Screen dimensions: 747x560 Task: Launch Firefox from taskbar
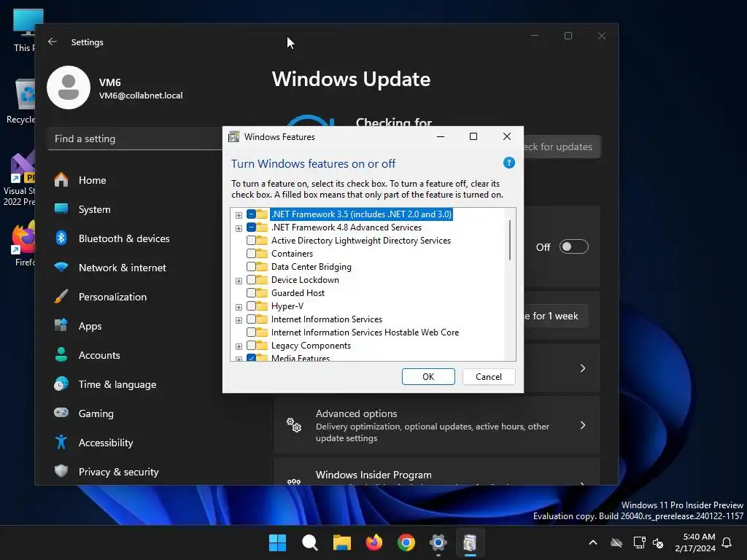(x=374, y=542)
